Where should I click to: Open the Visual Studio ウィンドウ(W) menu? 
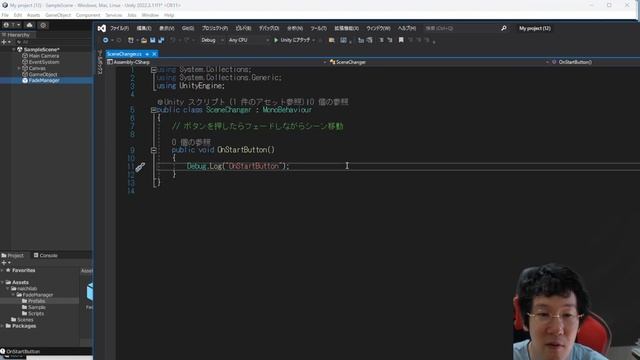coord(378,28)
